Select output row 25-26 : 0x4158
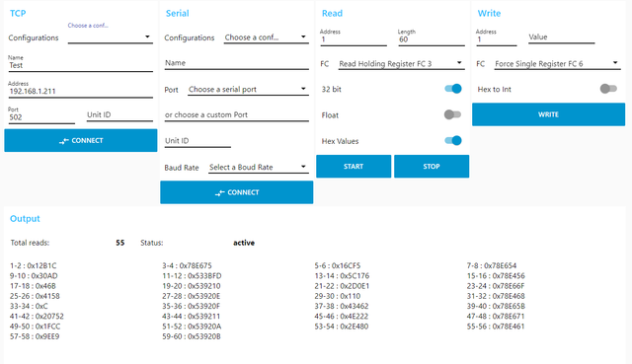This screenshot has height=364, width=632. pos(36,296)
